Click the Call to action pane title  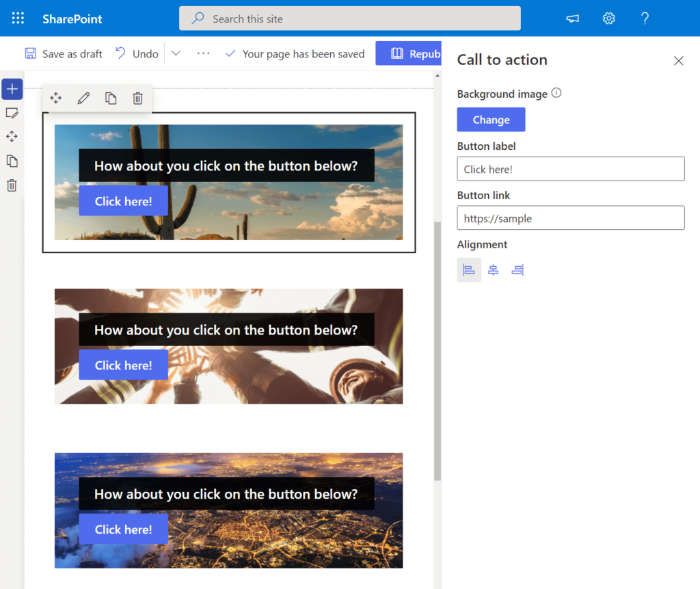click(502, 60)
